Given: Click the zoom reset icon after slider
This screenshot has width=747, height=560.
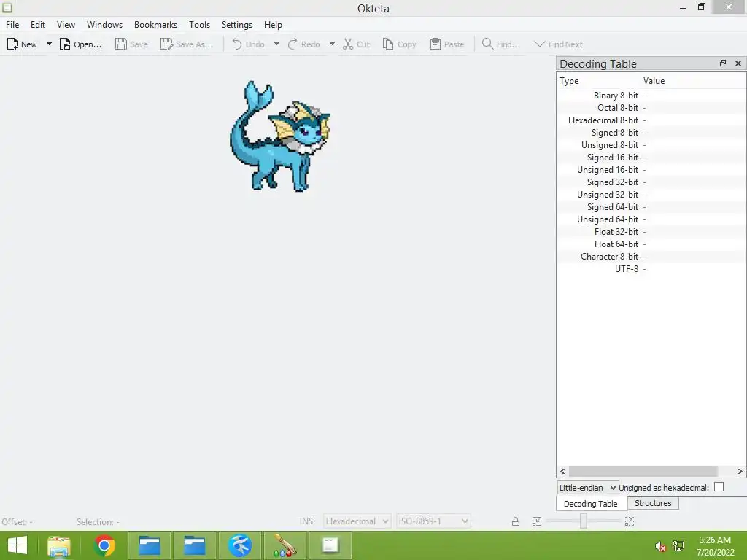Looking at the screenshot, I should (x=630, y=521).
